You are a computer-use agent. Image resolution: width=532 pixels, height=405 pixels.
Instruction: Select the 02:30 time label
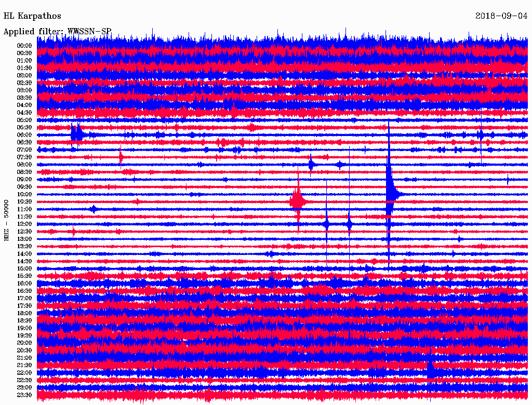pyautogui.click(x=24, y=83)
